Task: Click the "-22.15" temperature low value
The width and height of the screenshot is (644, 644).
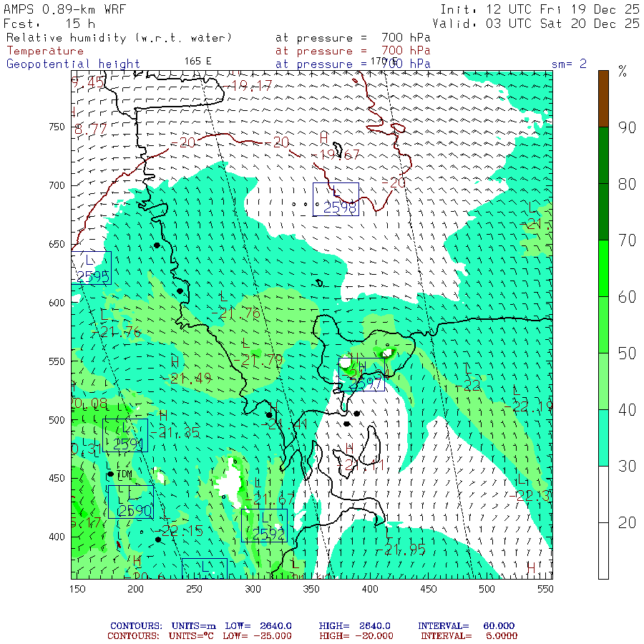Action: pyautogui.click(x=179, y=531)
